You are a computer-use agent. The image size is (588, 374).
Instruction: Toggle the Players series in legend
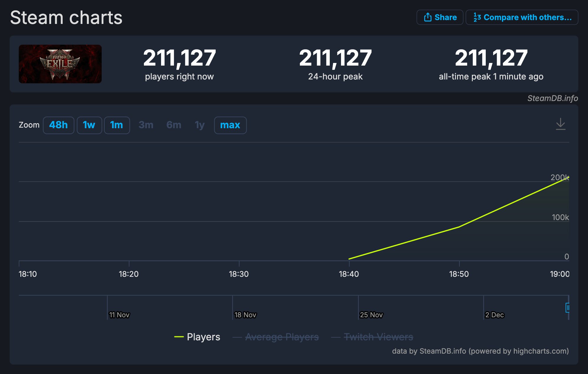(x=203, y=337)
